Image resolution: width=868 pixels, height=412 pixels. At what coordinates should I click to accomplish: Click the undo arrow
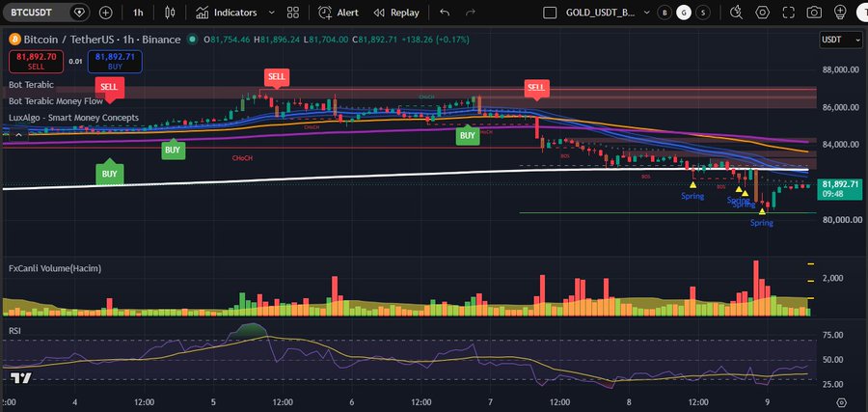444,13
